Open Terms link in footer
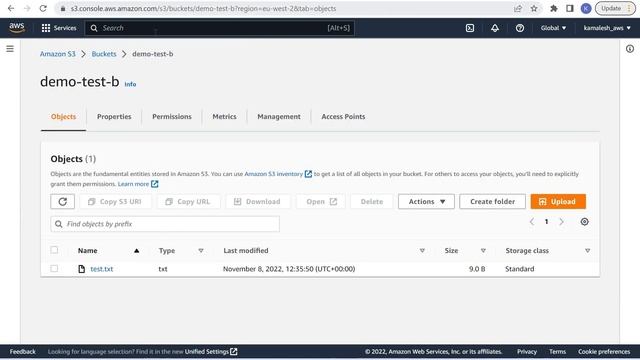640x360 pixels. coord(557,351)
